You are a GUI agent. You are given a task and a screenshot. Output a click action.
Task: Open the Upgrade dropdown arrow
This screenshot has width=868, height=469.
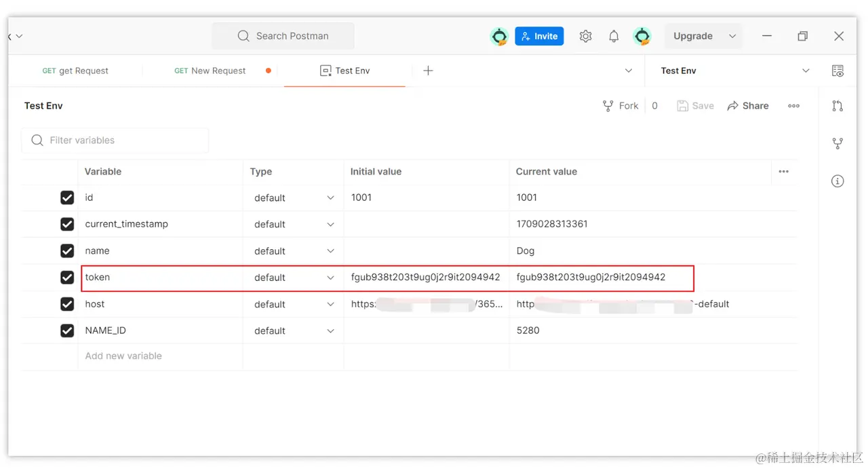coord(732,36)
